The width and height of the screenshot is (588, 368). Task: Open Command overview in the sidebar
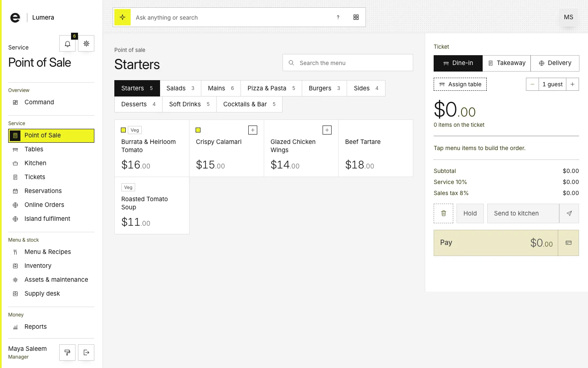(x=51, y=102)
